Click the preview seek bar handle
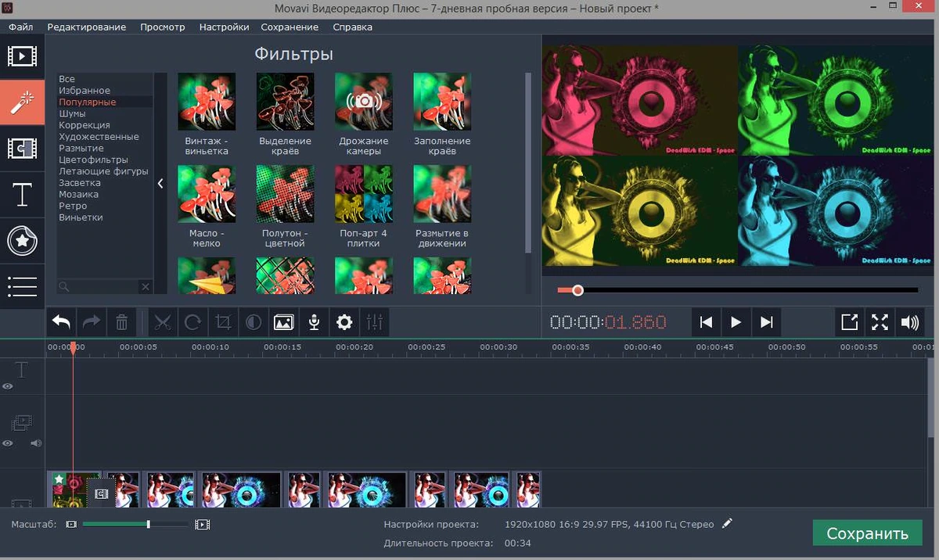The width and height of the screenshot is (939, 560). coord(577,290)
